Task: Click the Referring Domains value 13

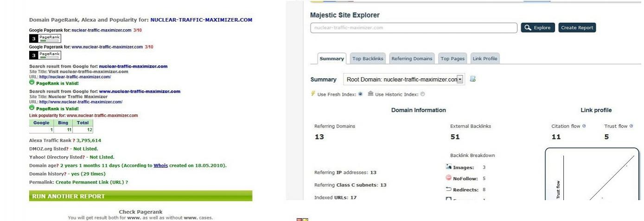Action: pyautogui.click(x=319, y=137)
